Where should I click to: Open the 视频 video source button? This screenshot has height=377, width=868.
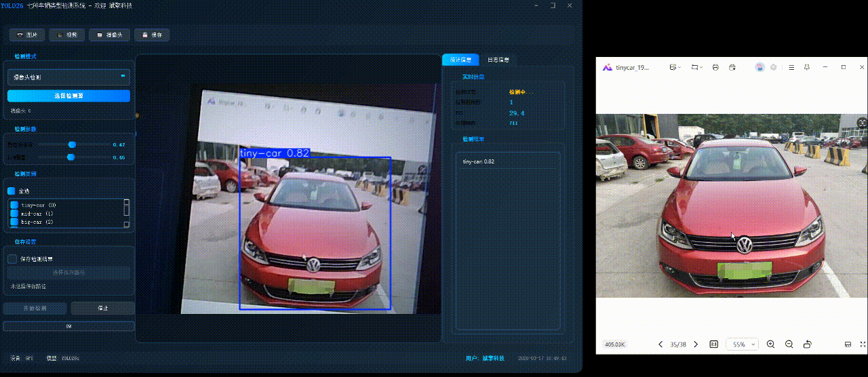click(67, 35)
